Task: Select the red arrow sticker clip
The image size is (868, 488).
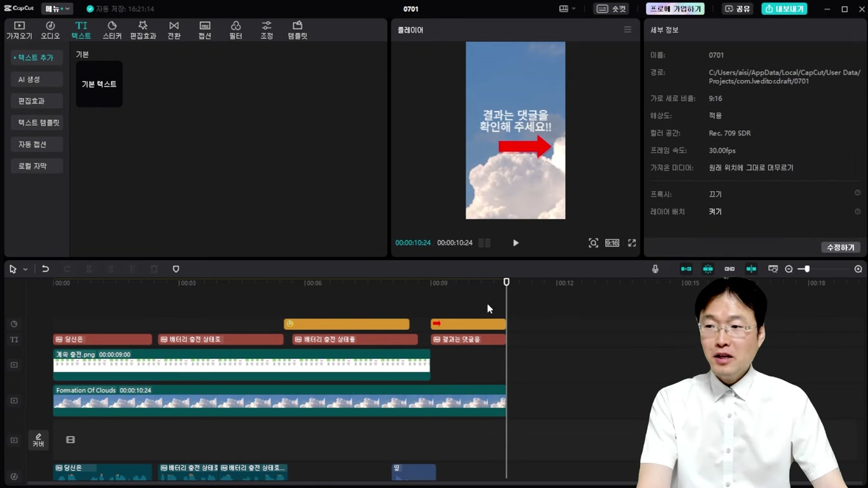Action: coord(469,324)
